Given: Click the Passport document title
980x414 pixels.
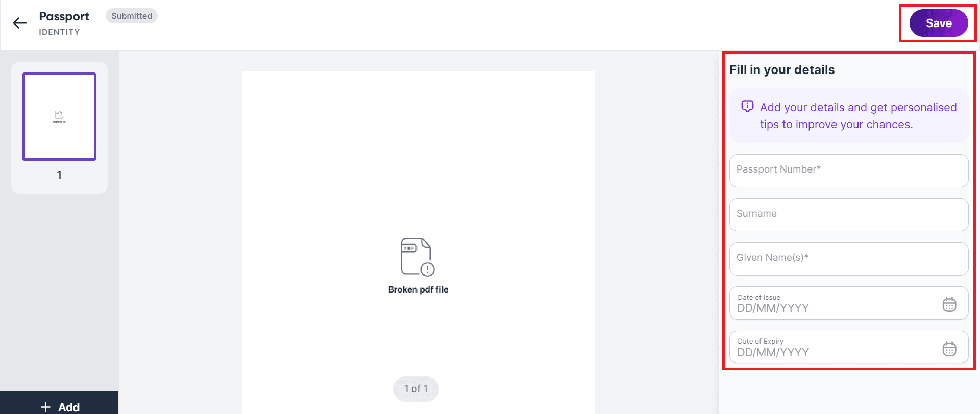Looking at the screenshot, I should (64, 16).
